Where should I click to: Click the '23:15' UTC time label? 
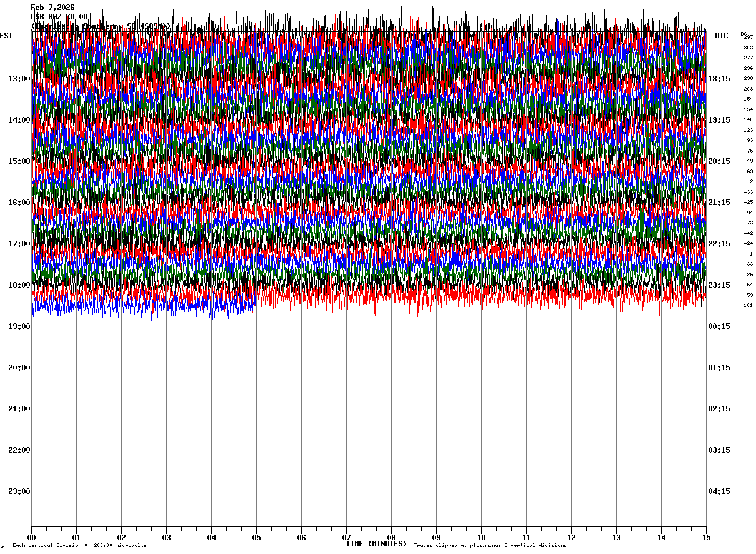point(719,285)
